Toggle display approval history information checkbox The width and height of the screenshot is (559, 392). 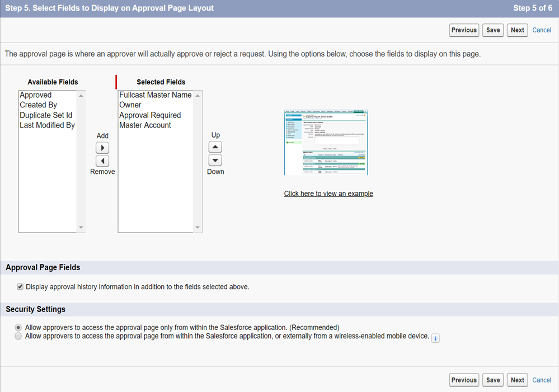[20, 286]
